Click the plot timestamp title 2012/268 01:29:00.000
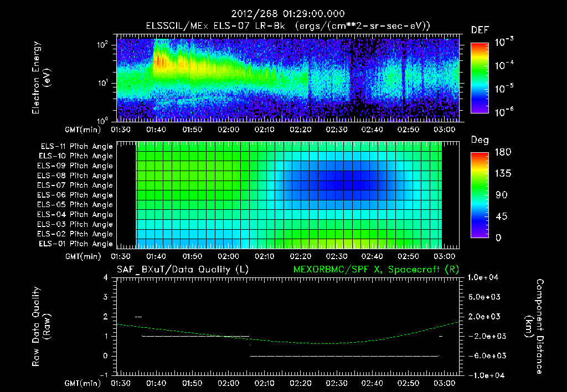The image size is (567, 392). coord(288,14)
